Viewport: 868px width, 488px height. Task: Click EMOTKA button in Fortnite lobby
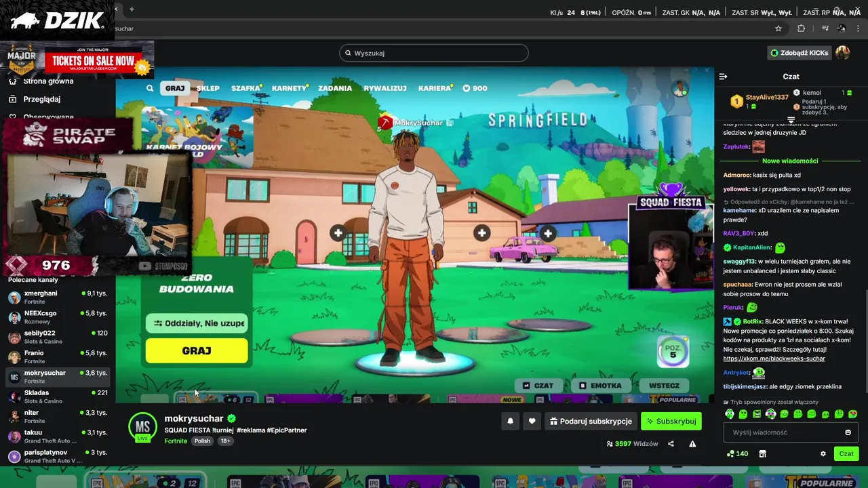point(599,386)
